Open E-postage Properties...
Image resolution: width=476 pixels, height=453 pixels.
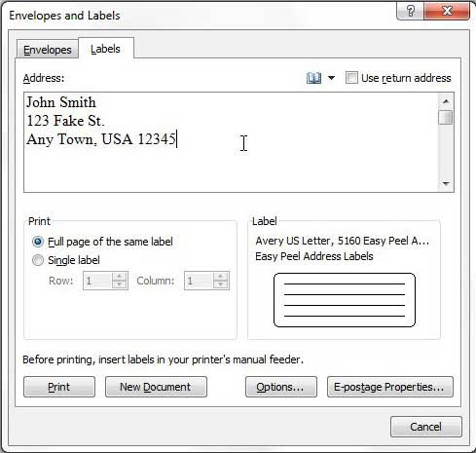[390, 387]
